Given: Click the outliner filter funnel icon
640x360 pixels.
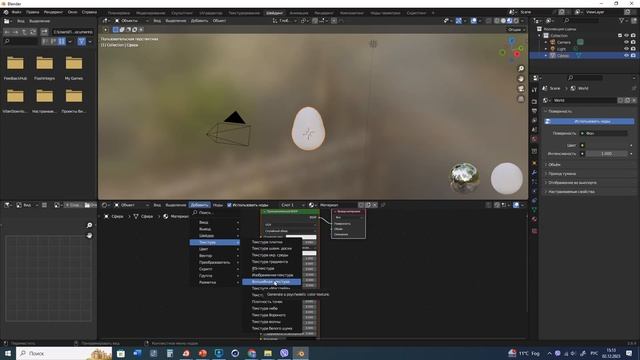Looking at the screenshot, I should 622,20.
